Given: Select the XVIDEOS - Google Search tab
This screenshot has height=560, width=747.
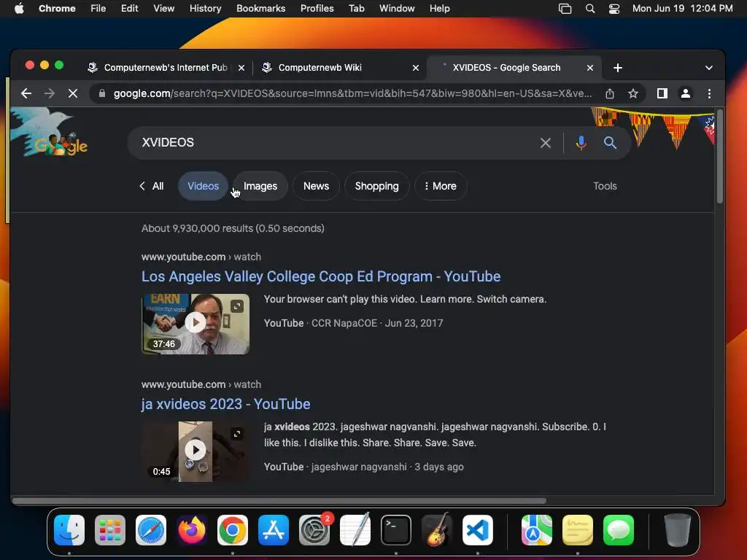Looking at the screenshot, I should (506, 68).
